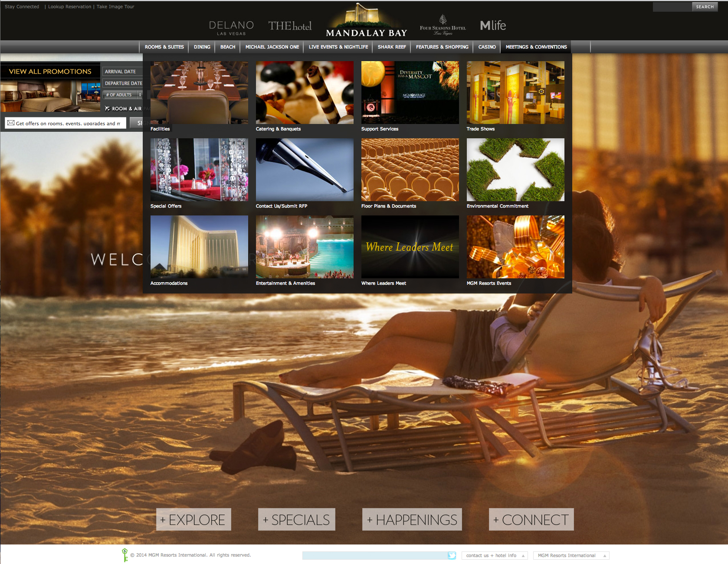Open Shark Reef menu item
The width and height of the screenshot is (728, 564).
[392, 47]
